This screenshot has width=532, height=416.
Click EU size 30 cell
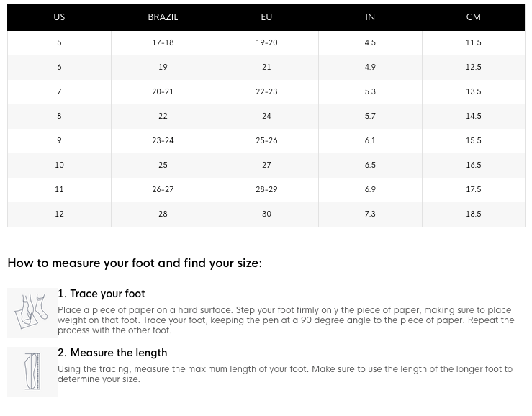(266, 214)
